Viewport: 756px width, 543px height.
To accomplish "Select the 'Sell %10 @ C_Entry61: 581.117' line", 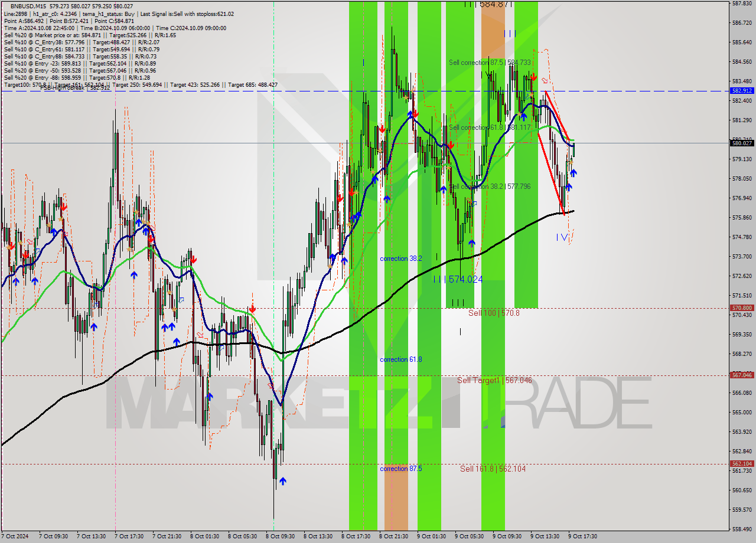I will [x=82, y=49].
